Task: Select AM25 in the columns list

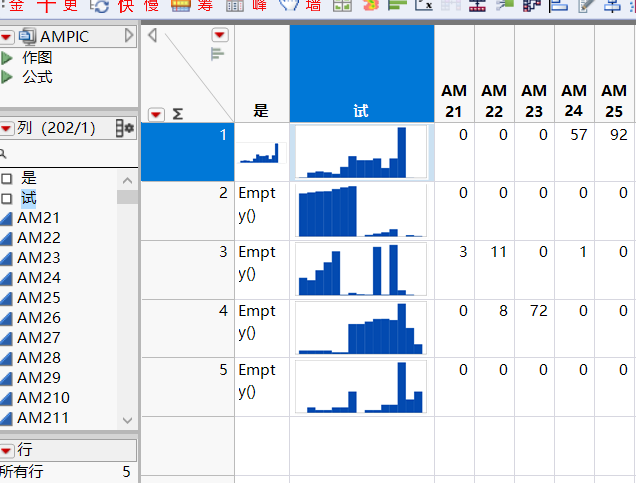Action: tap(39, 298)
